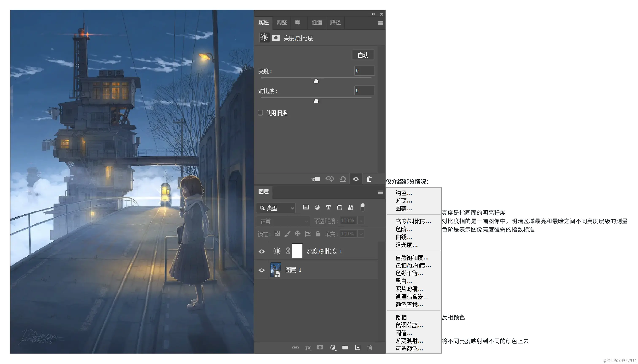Screen dimensions: 638x364
Task: Open the Add adjustment layer icon
Action: [333, 348]
